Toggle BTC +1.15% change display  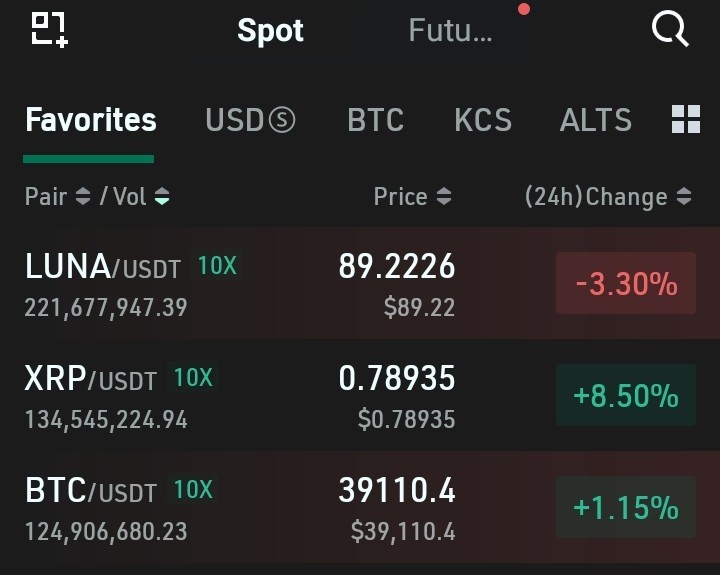pos(626,507)
